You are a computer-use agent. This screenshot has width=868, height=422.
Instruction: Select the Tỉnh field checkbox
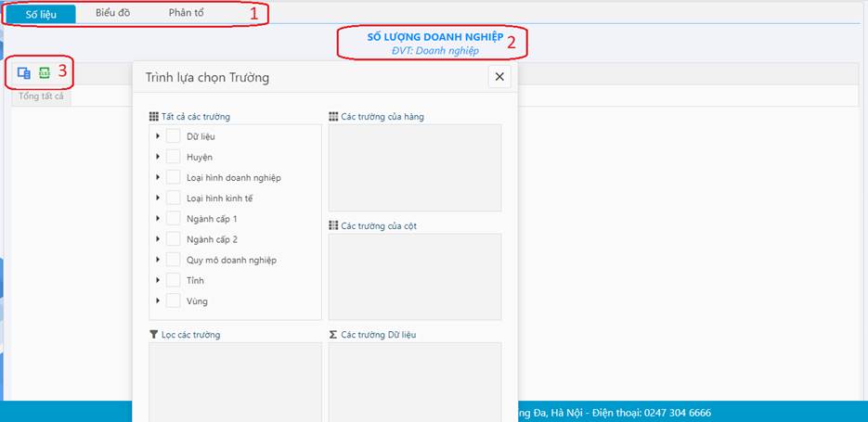(174, 280)
